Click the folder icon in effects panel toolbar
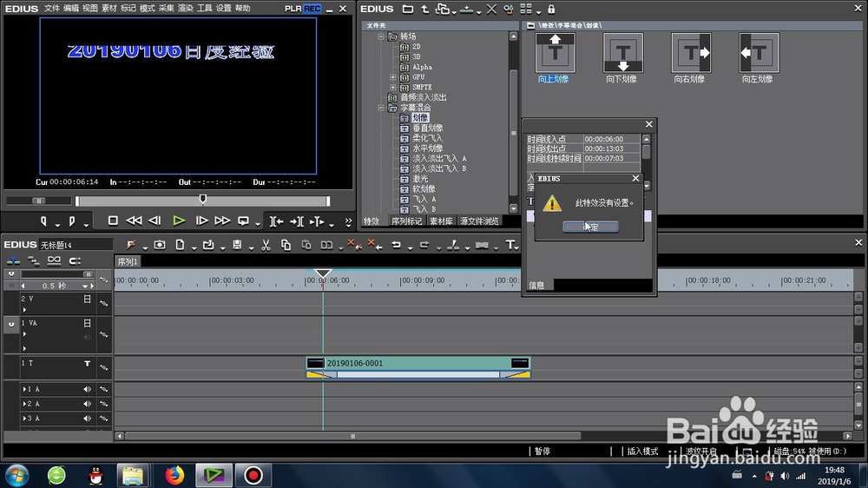 click(x=408, y=9)
